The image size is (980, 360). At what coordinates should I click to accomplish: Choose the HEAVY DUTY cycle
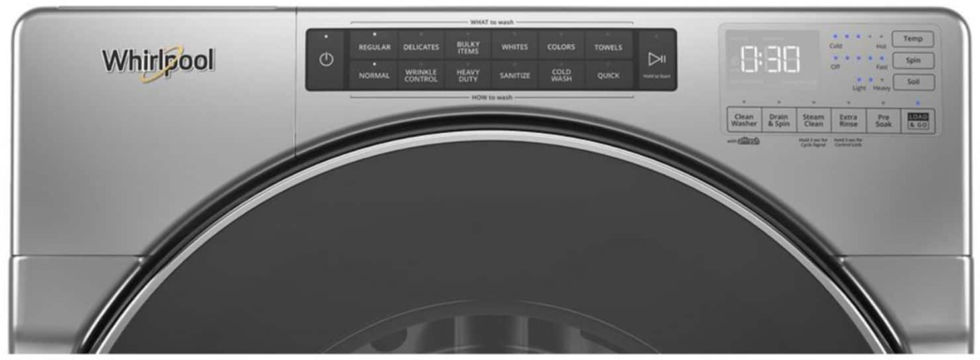coord(467,75)
